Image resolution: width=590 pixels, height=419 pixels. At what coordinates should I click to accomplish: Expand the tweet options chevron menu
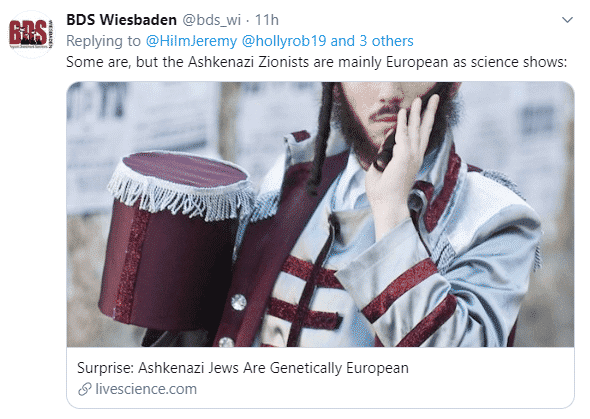pyautogui.click(x=567, y=20)
